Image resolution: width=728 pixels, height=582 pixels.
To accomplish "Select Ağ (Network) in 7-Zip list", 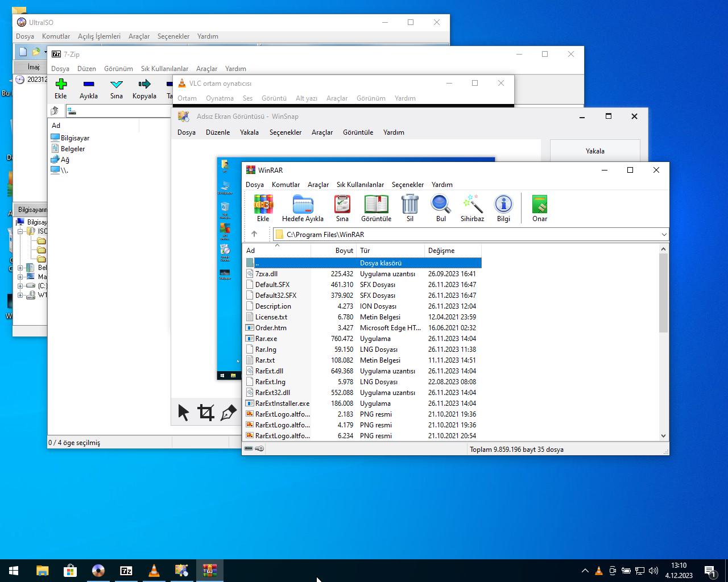I will tap(60, 160).
